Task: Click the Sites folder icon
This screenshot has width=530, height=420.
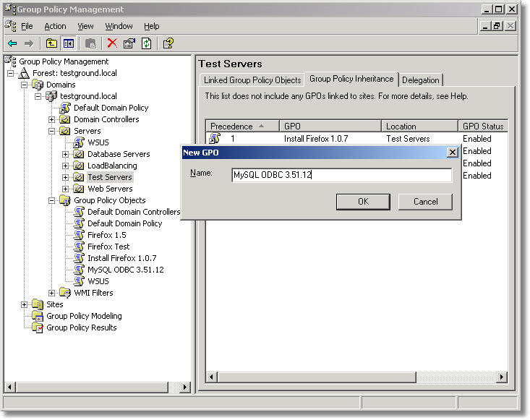Action: tap(38, 304)
